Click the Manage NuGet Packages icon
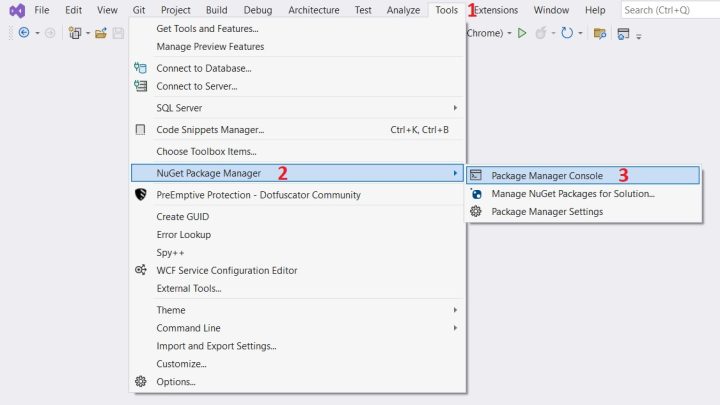This screenshot has width=720, height=405. pyautogui.click(x=476, y=193)
